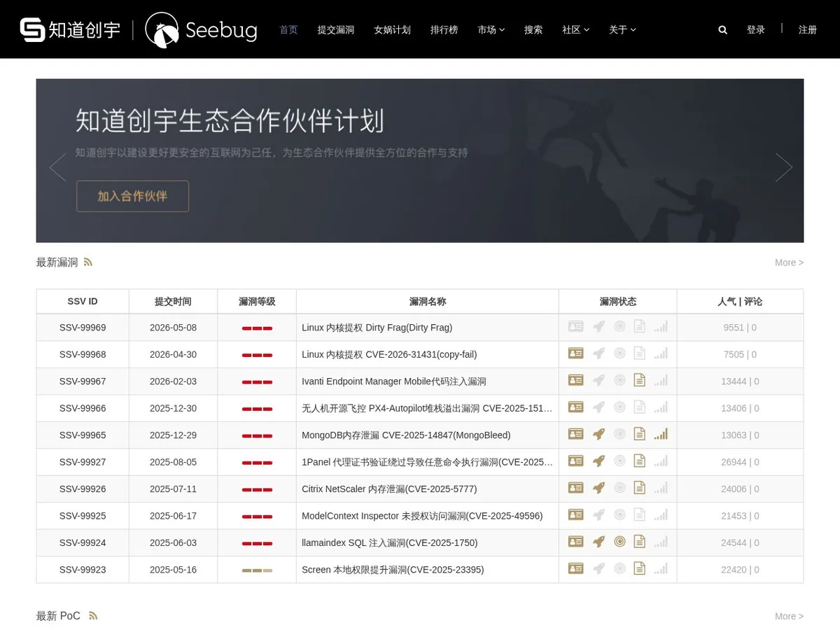This screenshot has height=630, width=840.
Task: Open Ivanti Endpoint Manager Mobile代码注入漏洞
Action: click(394, 381)
